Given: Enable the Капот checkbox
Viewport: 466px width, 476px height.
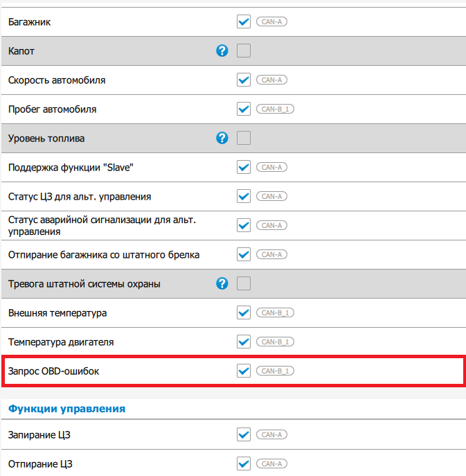Looking at the screenshot, I should (244, 51).
